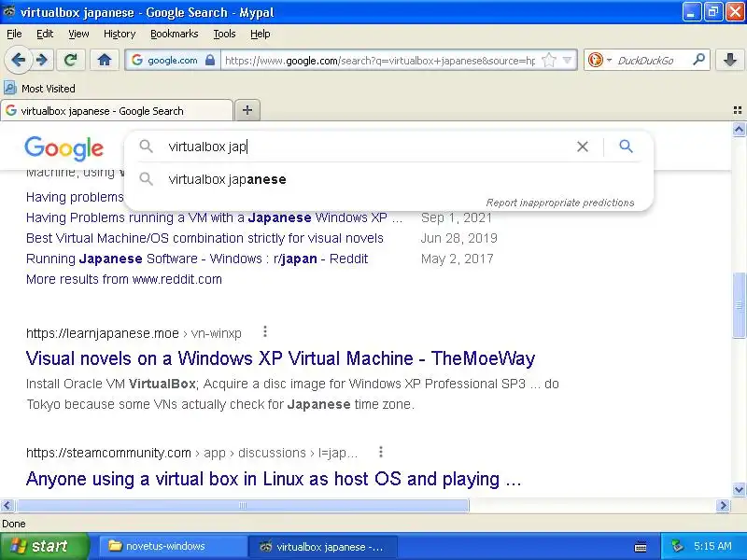Bookmark this page with the star icon
The height and width of the screenshot is (560, 747).
click(x=549, y=61)
